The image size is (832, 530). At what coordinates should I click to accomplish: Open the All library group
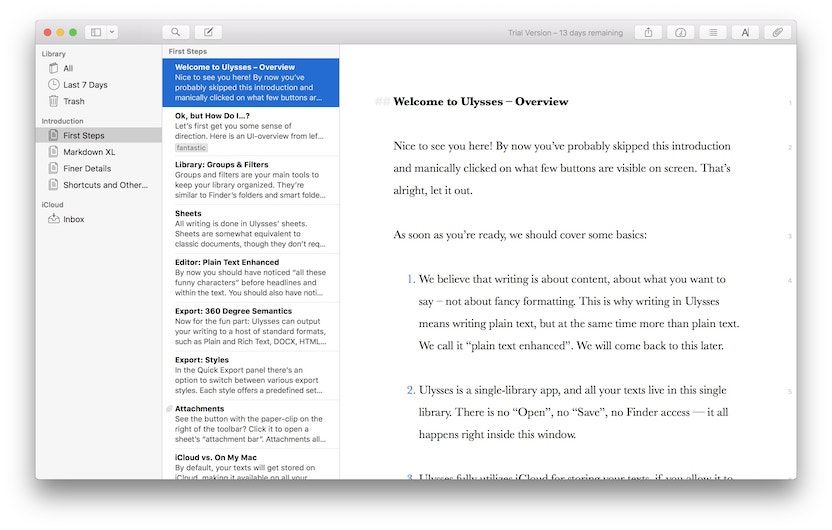(68, 68)
